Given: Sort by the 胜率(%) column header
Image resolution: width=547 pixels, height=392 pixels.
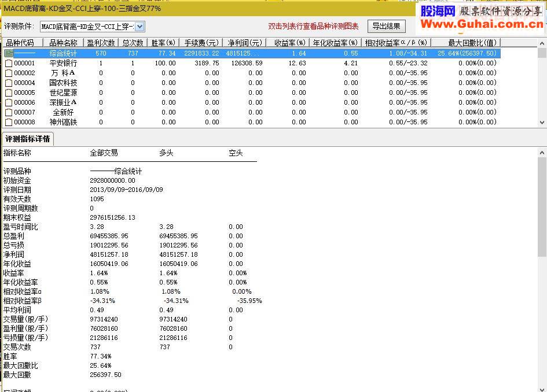Looking at the screenshot, I should click(163, 43).
